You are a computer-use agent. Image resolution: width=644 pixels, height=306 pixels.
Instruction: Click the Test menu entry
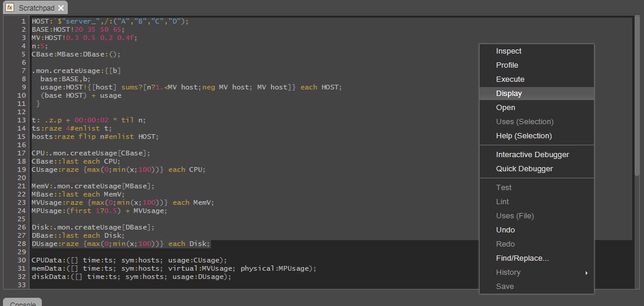click(536, 188)
